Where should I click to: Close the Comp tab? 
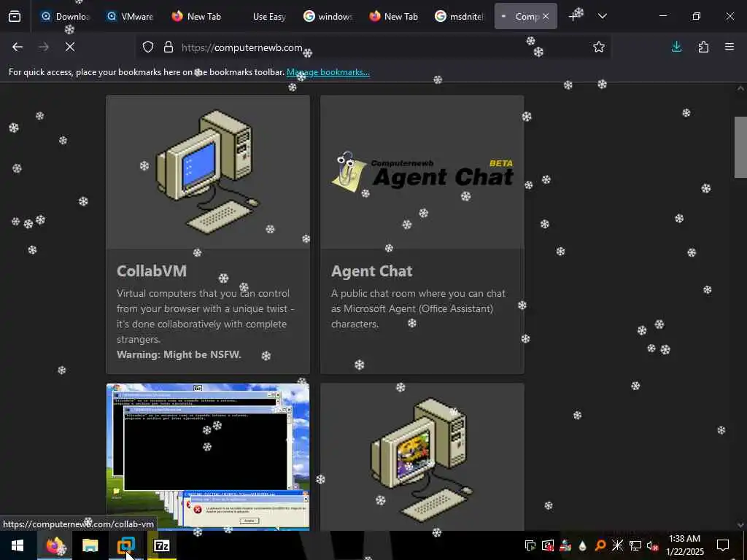coord(546,16)
